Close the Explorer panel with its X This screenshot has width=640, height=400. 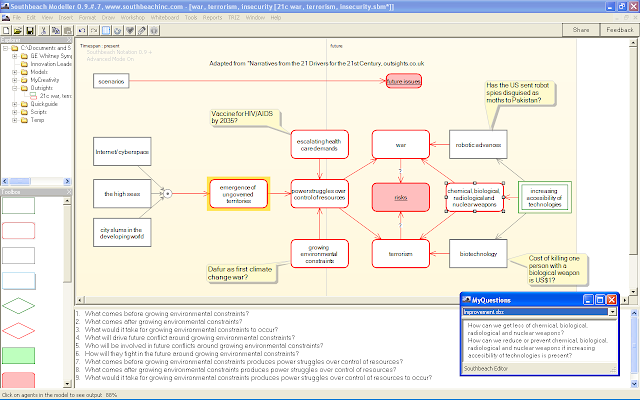click(69, 40)
